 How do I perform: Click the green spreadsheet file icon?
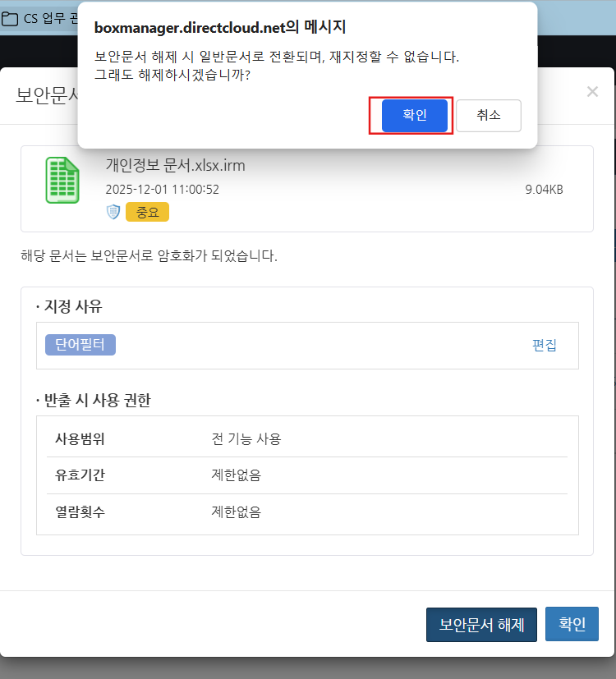pyautogui.click(x=62, y=181)
